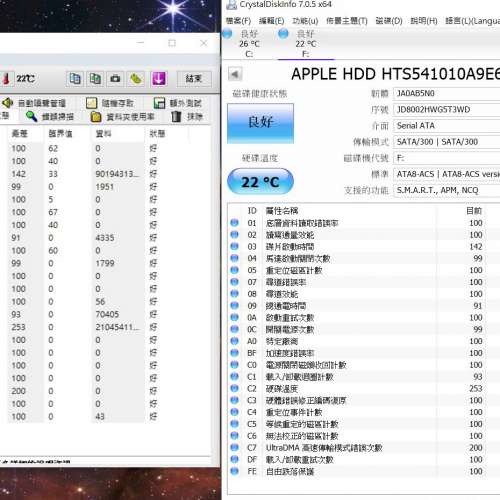Click the blue status orb for attribute FE
The width and height of the screenshot is (500, 500).
pyautogui.click(x=235, y=471)
